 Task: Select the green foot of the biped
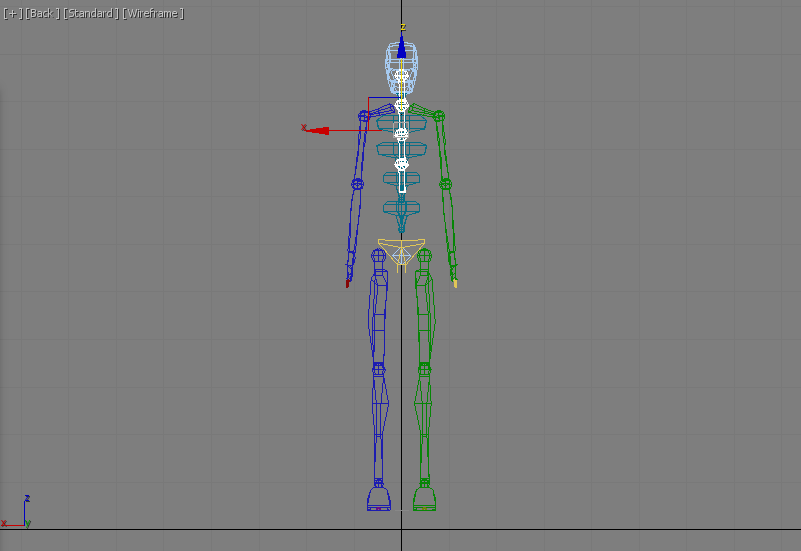[425, 498]
